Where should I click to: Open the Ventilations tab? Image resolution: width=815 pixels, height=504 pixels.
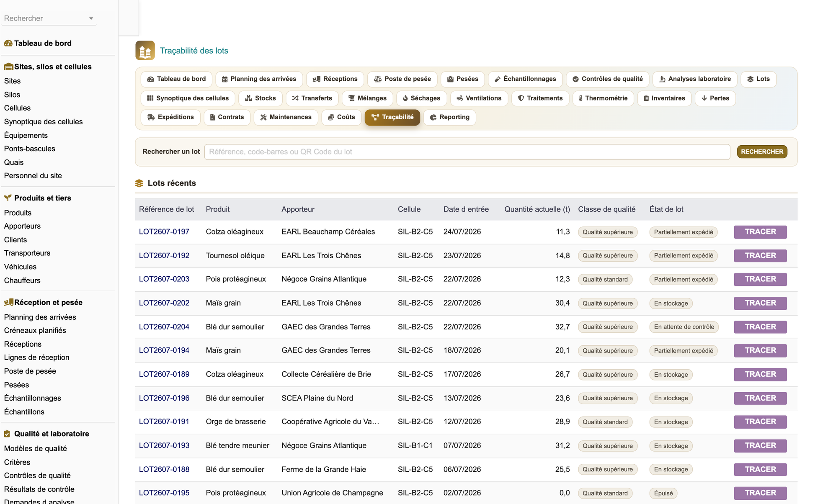(479, 98)
